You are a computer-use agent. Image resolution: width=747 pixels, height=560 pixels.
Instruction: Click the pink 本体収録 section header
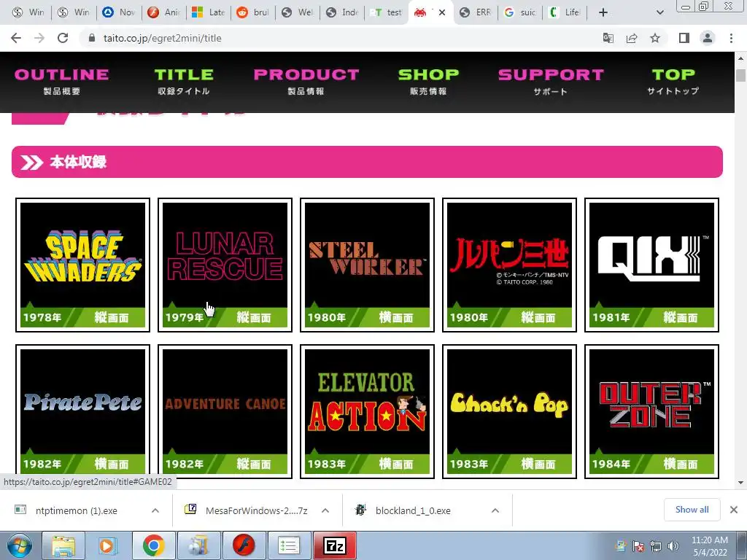(x=368, y=162)
